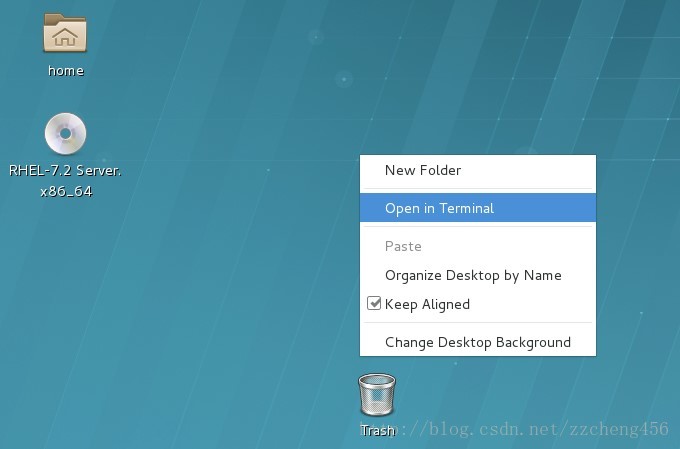Viewport: 680px width, 449px height.
Task: Click the "x86_64" line of disc label
Action: [x=66, y=191]
